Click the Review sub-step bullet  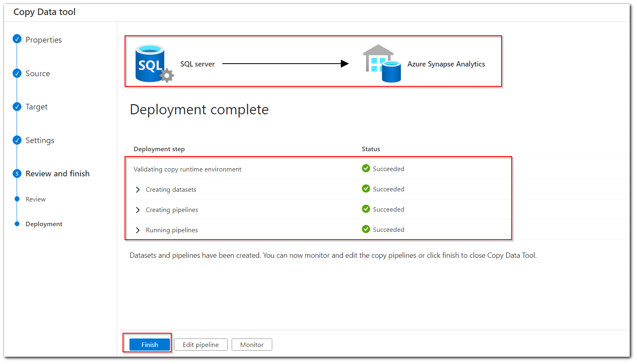point(17,199)
